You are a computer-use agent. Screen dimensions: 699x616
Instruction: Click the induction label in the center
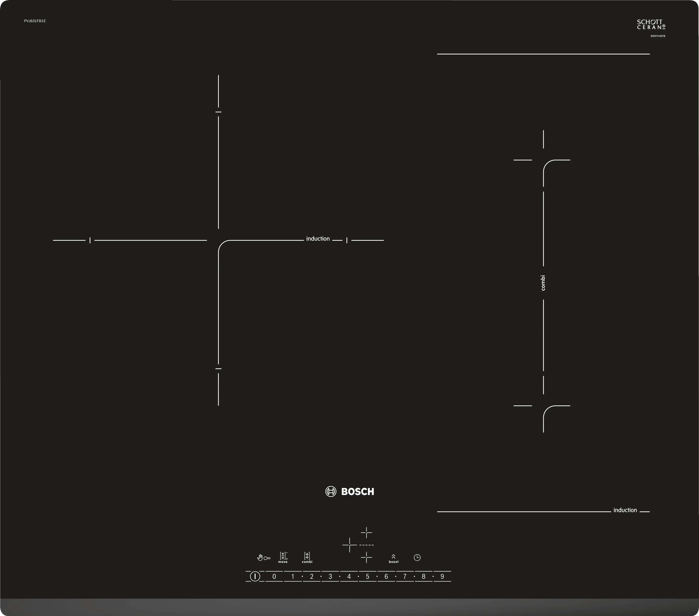318,239
